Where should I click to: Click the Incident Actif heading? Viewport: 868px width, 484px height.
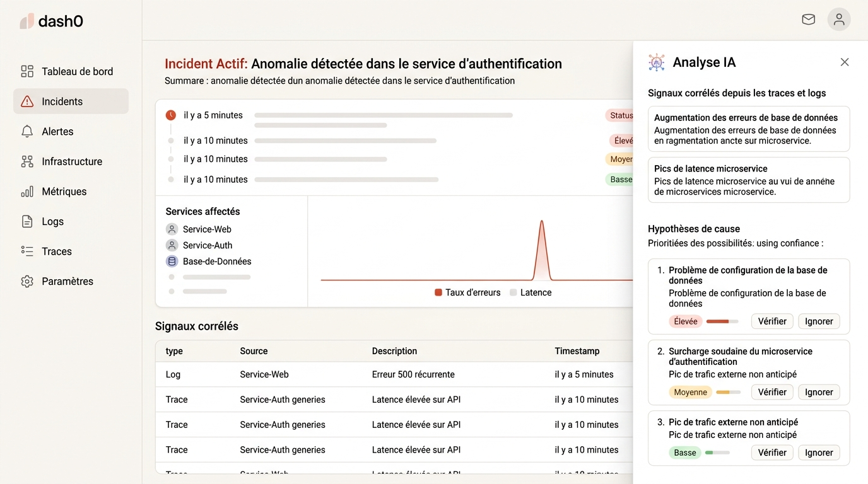[363, 64]
